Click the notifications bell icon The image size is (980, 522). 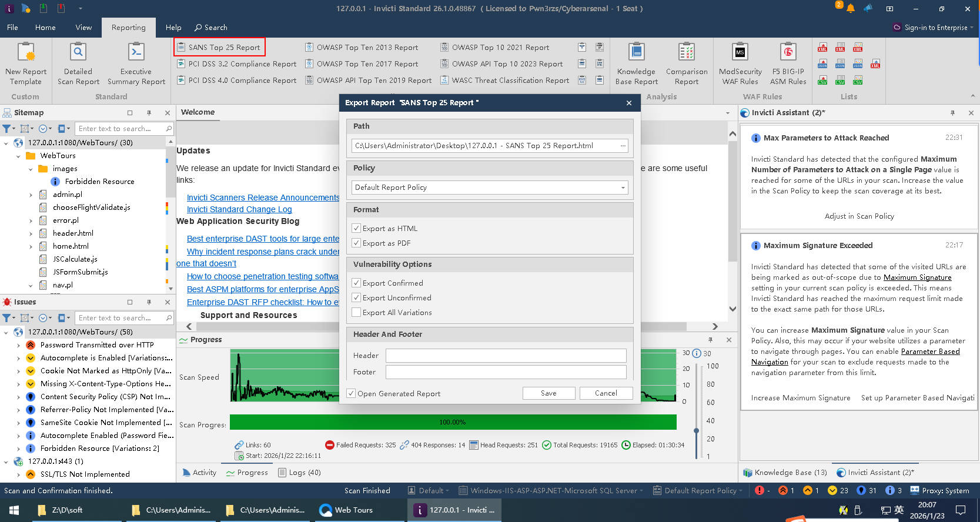850,8
